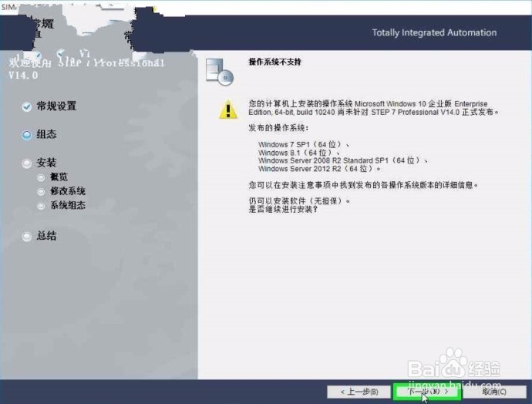Click the Windows 7 SP1 (64 位) line
This screenshot has width=532, height=404.
(304, 144)
